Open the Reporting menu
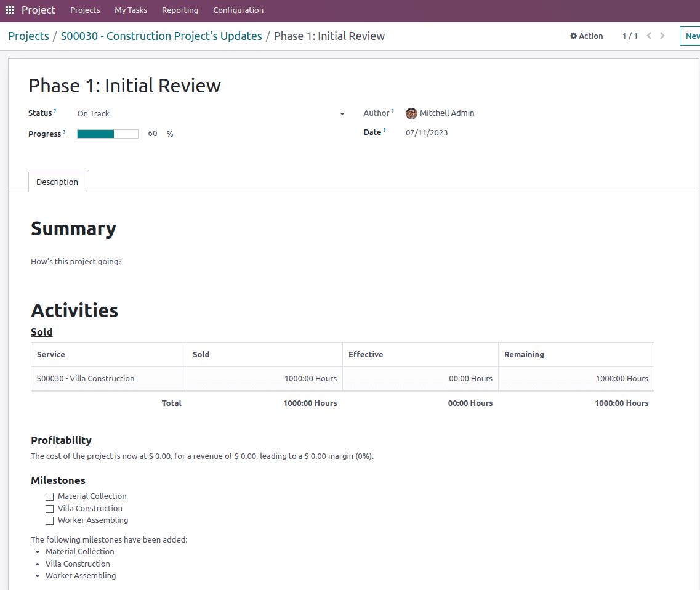 180,10
